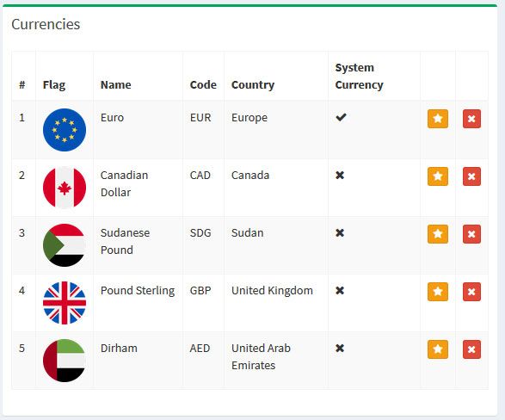Remove the Dirham currency row
Viewport: 505px width, 420px height.
(471, 349)
